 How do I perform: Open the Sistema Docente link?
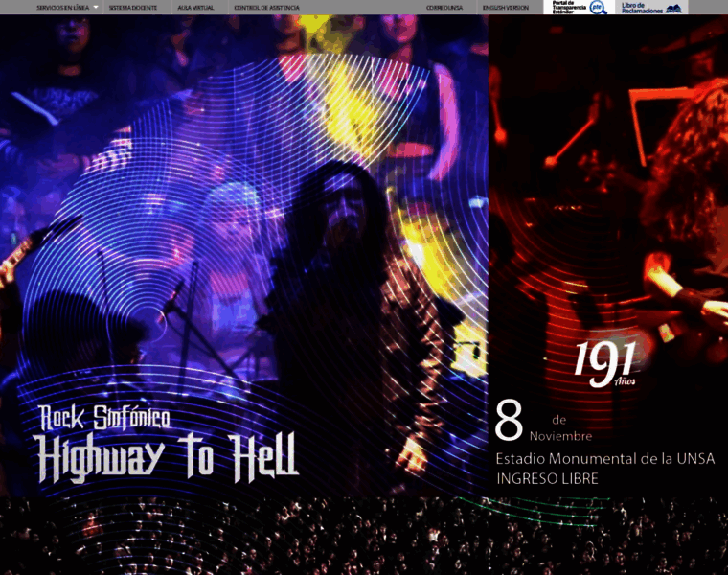(x=133, y=8)
